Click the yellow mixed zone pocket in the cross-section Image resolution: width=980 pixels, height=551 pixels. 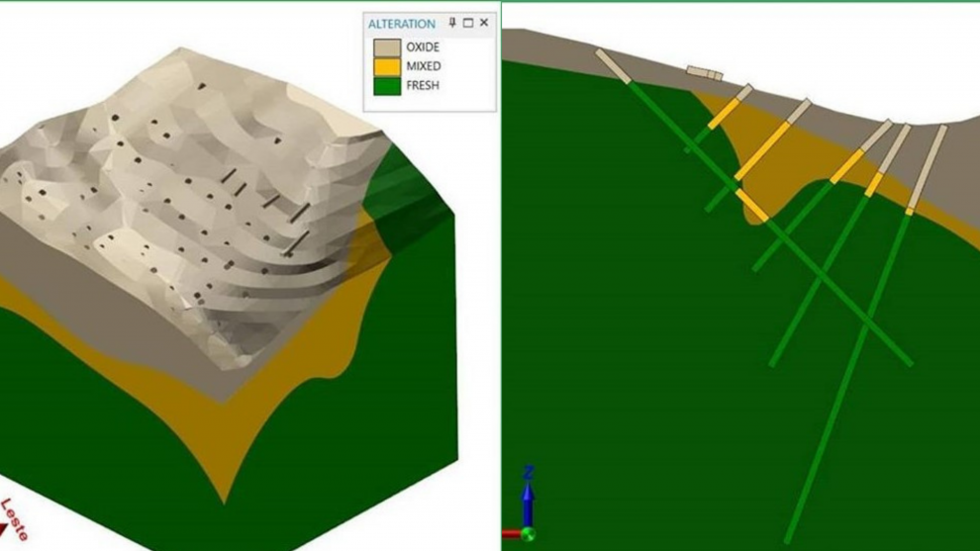[782, 178]
